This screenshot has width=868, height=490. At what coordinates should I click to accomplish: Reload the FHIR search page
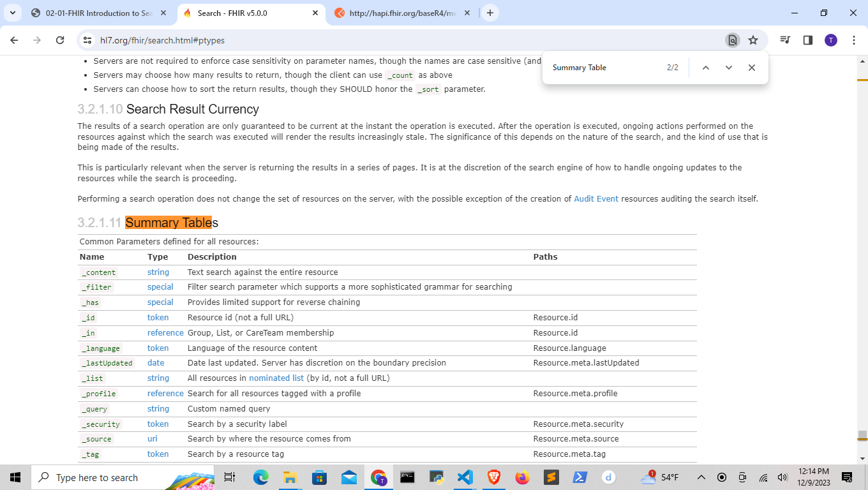60,40
